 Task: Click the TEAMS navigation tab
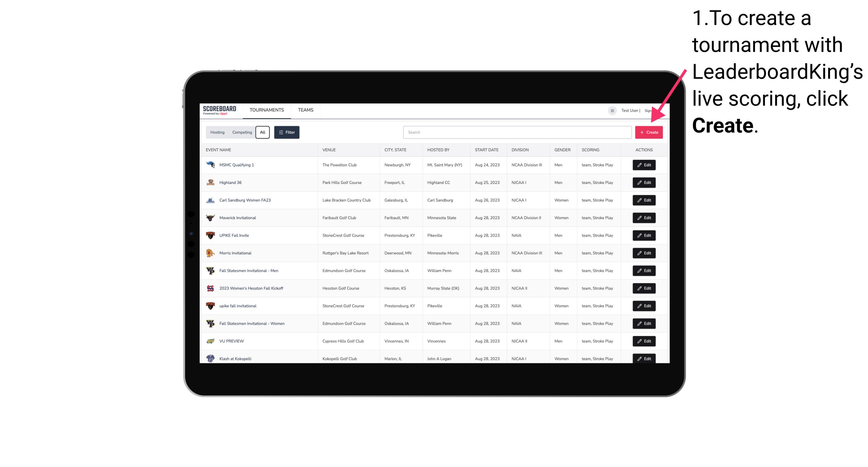(x=305, y=111)
